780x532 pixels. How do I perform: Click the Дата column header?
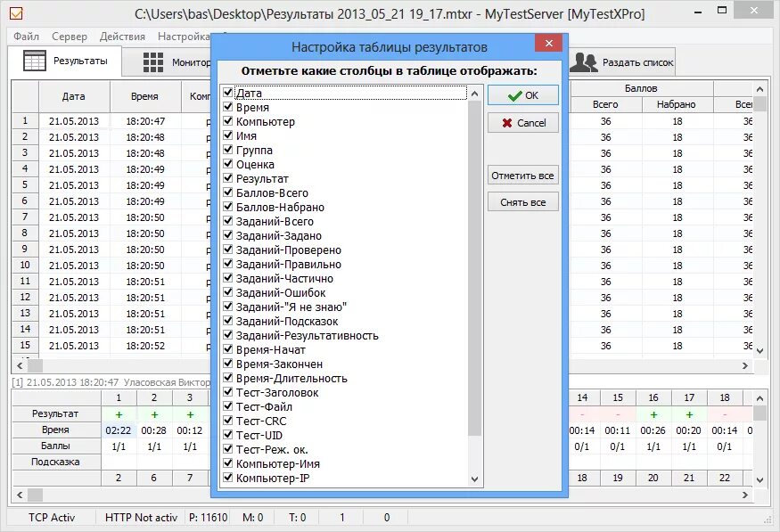(x=74, y=96)
